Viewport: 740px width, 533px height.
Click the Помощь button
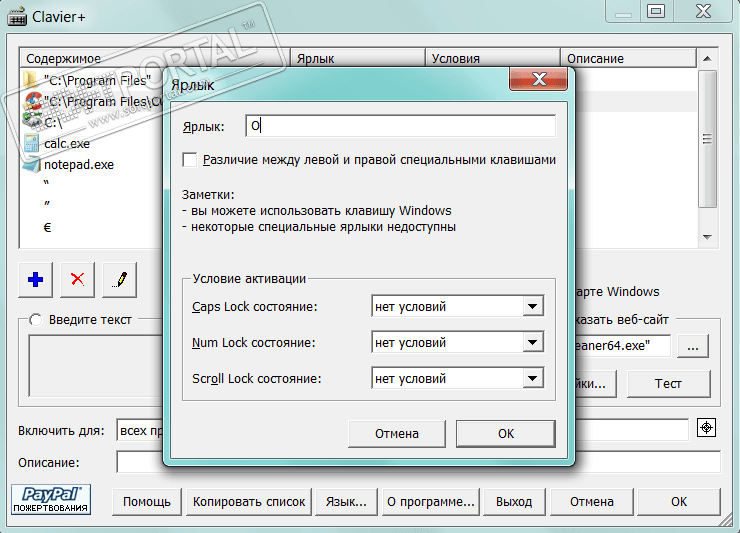[147, 501]
